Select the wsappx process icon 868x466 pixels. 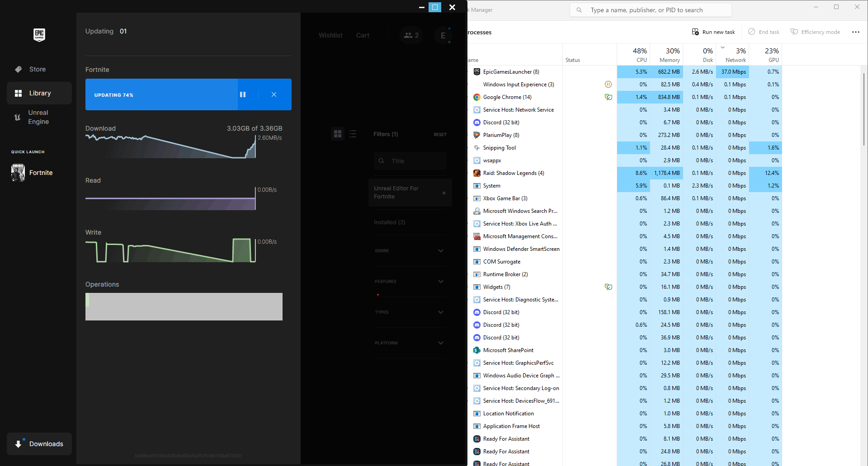coord(476,160)
